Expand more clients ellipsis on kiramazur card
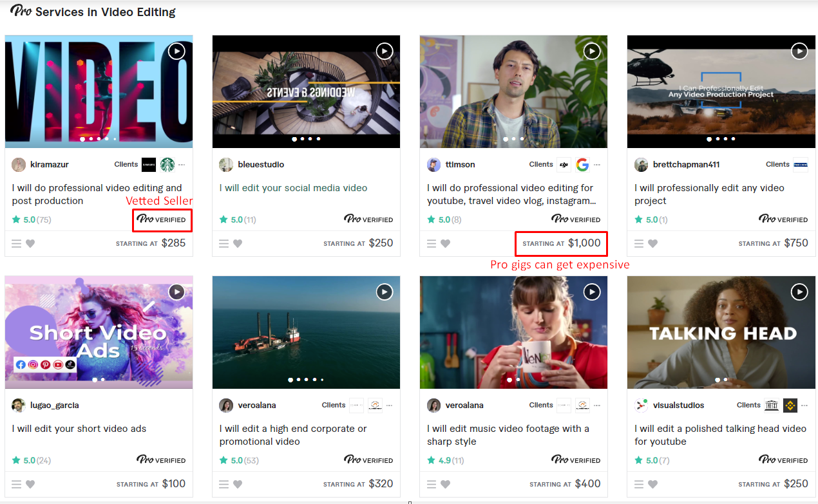Image resolution: width=818 pixels, height=504 pixels. point(182,165)
